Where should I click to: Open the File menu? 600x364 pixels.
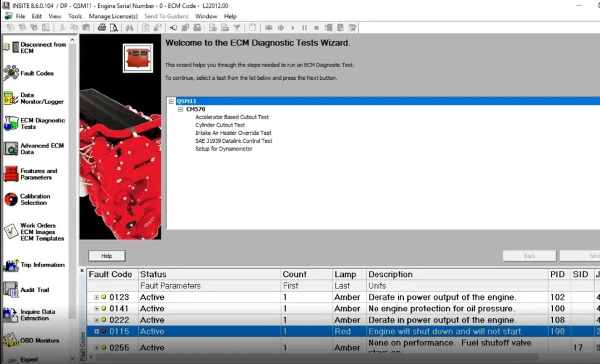[20, 16]
